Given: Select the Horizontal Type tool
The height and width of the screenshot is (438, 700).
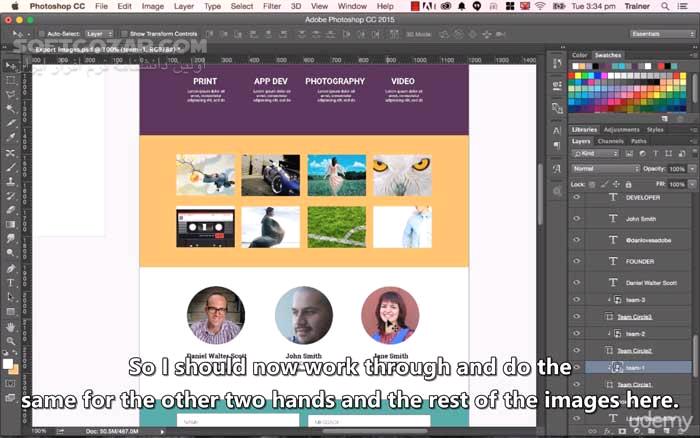Looking at the screenshot, I should pyautogui.click(x=11, y=283).
